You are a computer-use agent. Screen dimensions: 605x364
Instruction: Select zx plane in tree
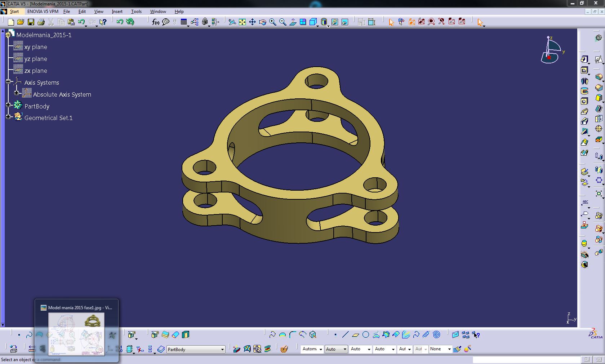(36, 71)
